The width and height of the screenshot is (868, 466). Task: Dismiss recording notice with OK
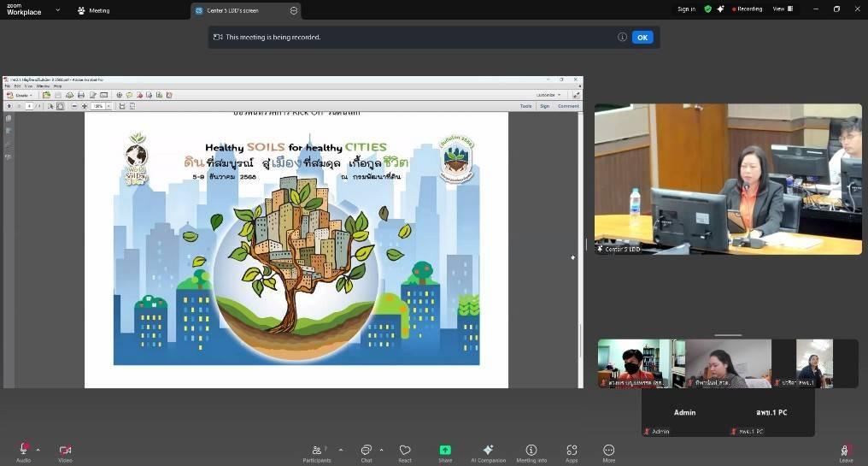[642, 37]
